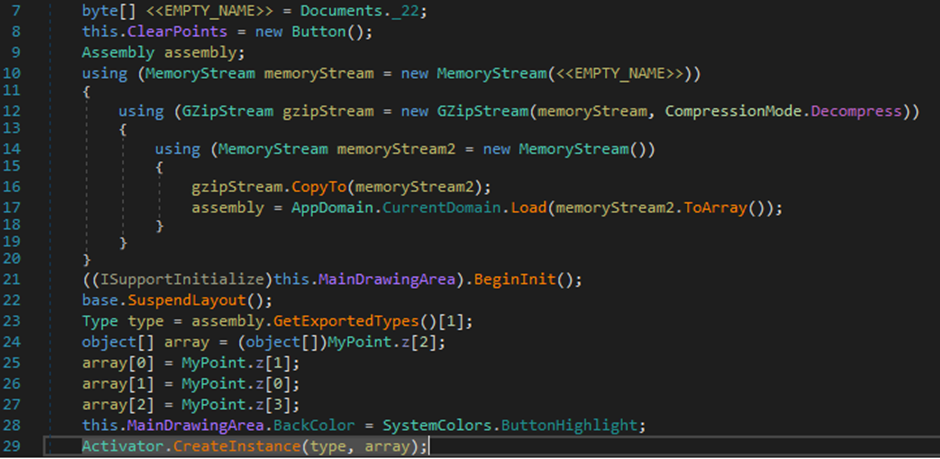Click AppDomain on line 17
The width and height of the screenshot is (940, 459).
[x=332, y=208]
